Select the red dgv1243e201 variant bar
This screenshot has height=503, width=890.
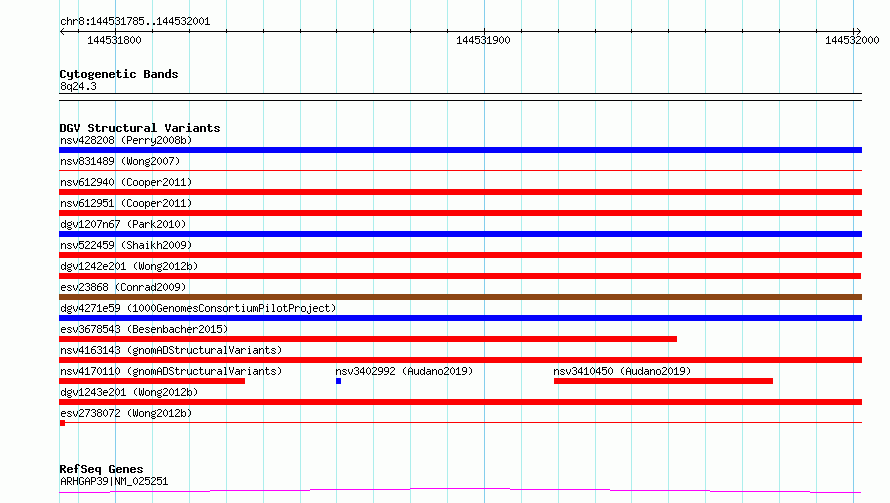pyautogui.click(x=460, y=402)
